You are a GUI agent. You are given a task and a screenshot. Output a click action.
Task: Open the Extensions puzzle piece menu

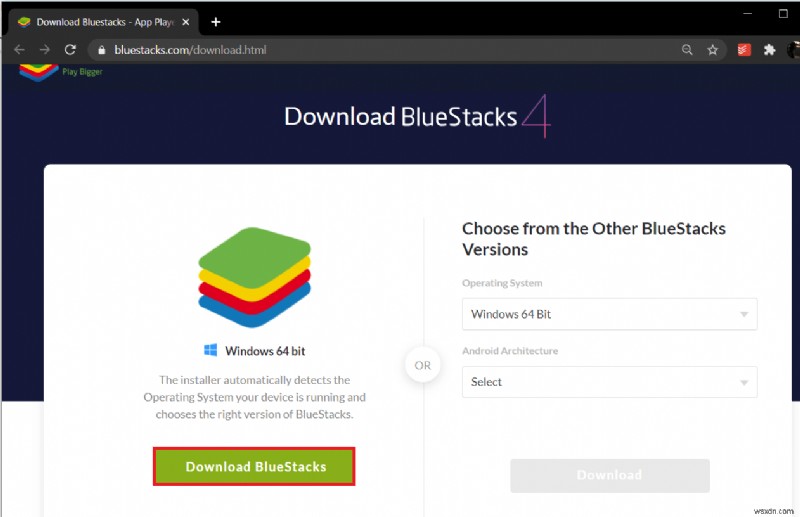point(769,49)
